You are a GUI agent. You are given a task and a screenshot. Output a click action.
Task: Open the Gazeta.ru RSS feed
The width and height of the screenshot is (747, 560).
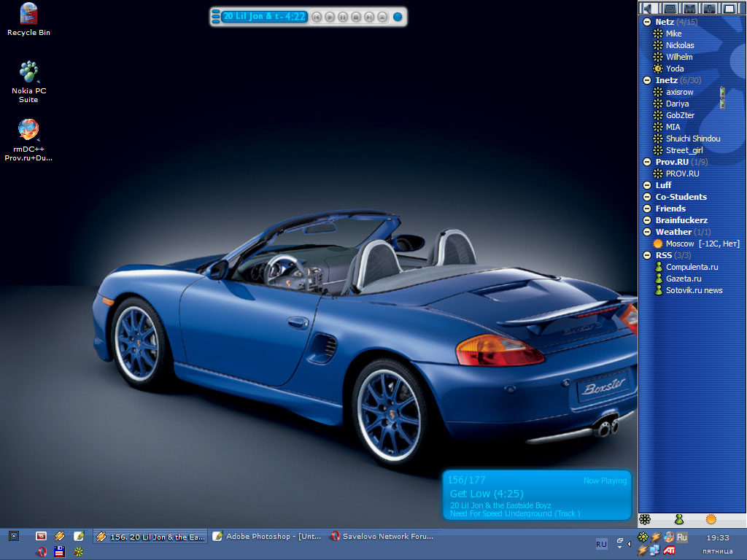click(x=684, y=279)
